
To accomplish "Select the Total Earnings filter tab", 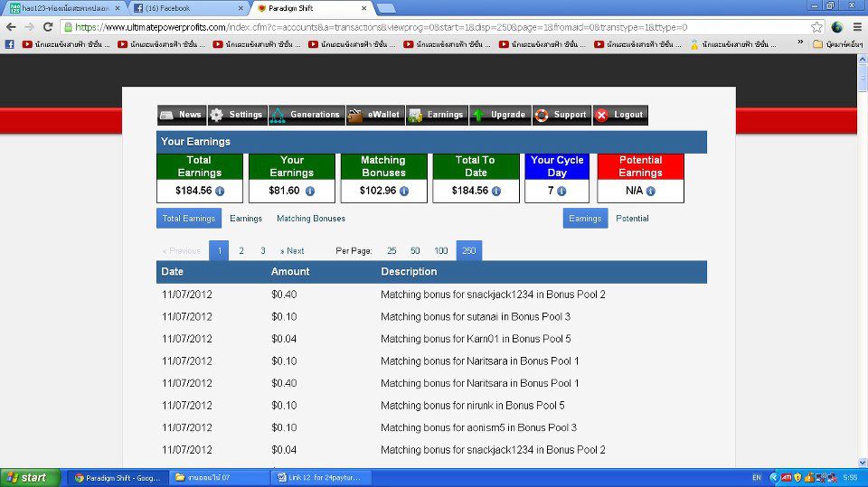I will [x=189, y=219].
